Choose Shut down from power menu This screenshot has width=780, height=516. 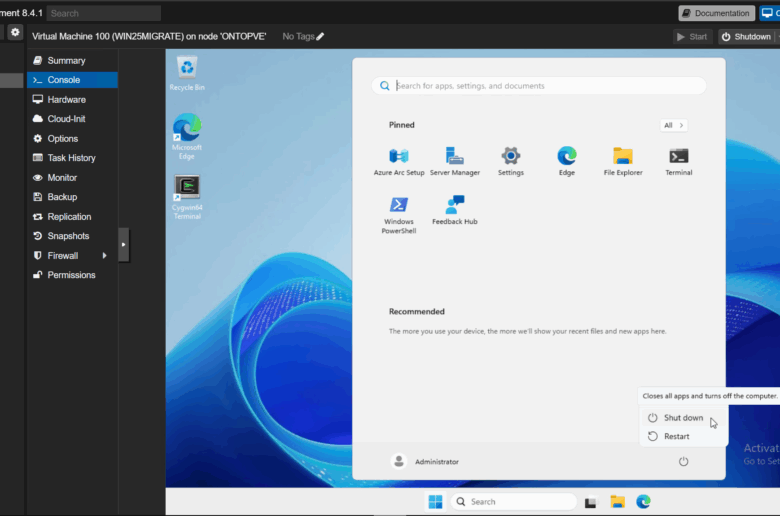[683, 418]
